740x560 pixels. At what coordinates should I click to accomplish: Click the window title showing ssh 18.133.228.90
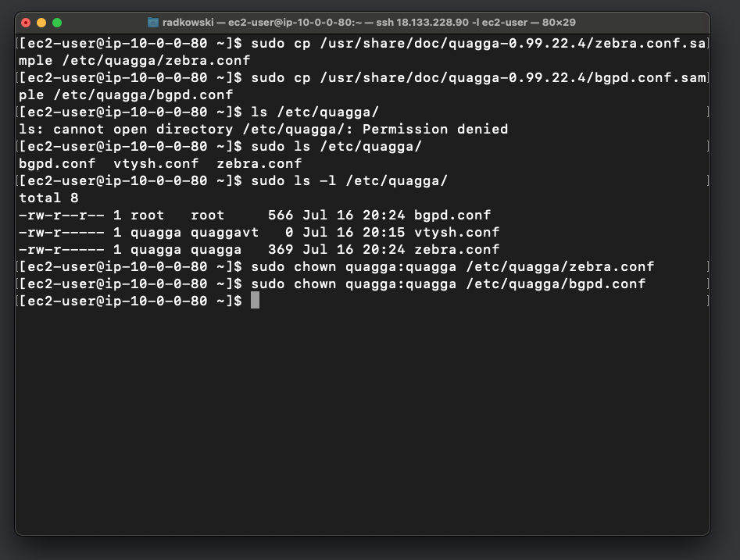coord(369,22)
